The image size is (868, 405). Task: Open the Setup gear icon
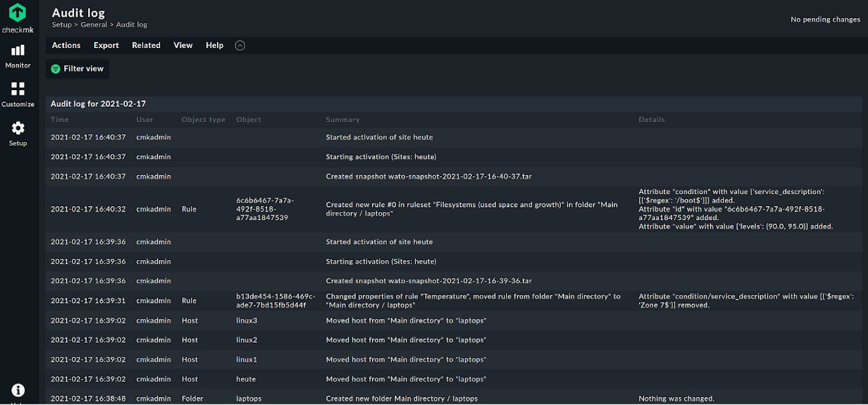tap(18, 128)
